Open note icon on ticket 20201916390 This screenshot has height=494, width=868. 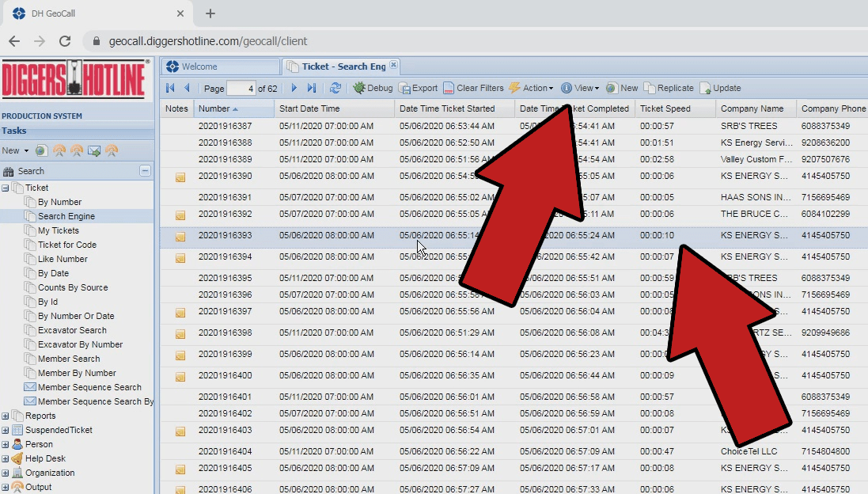[180, 177]
